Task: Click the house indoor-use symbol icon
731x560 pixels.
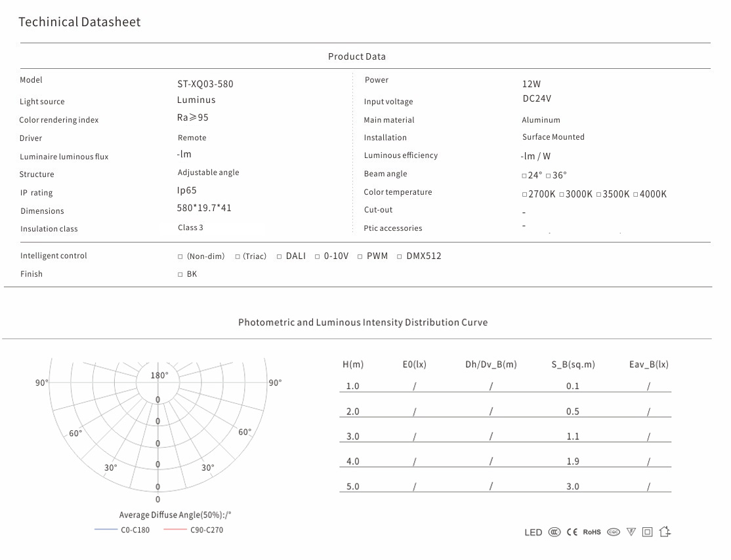Action: tap(665, 532)
